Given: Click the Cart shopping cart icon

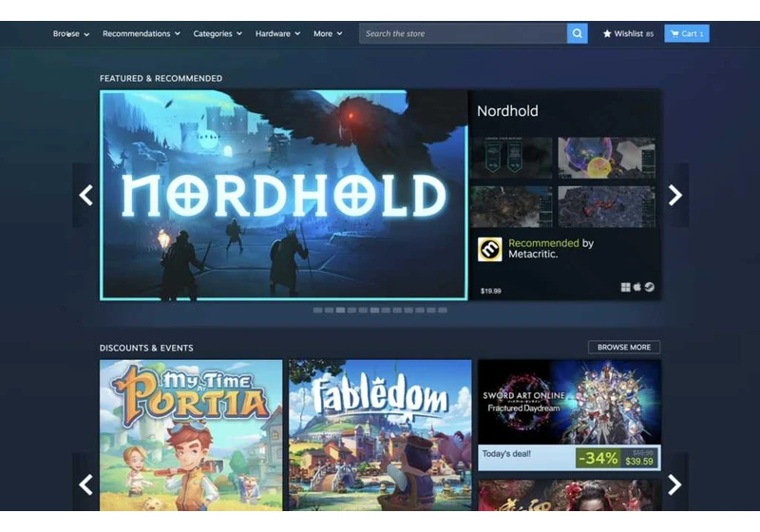Looking at the screenshot, I should click(674, 33).
